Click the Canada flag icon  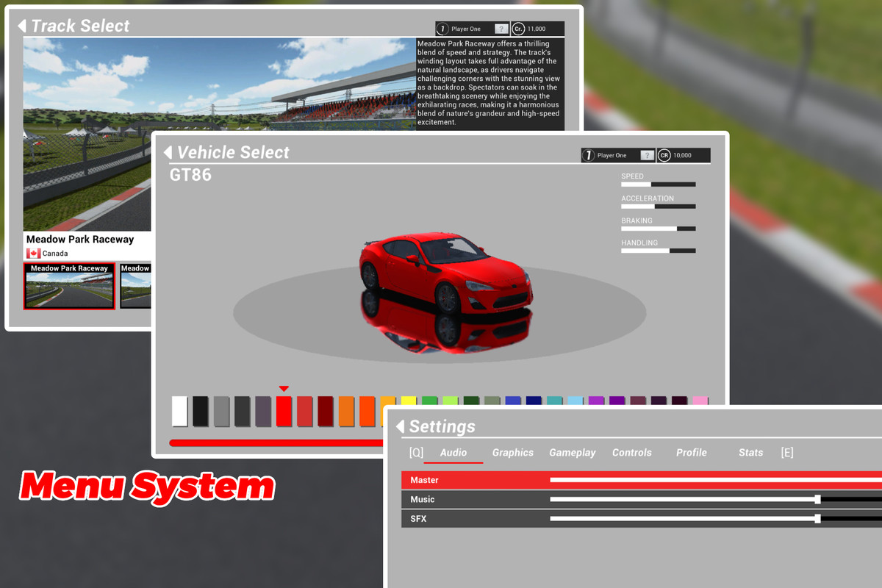33,254
